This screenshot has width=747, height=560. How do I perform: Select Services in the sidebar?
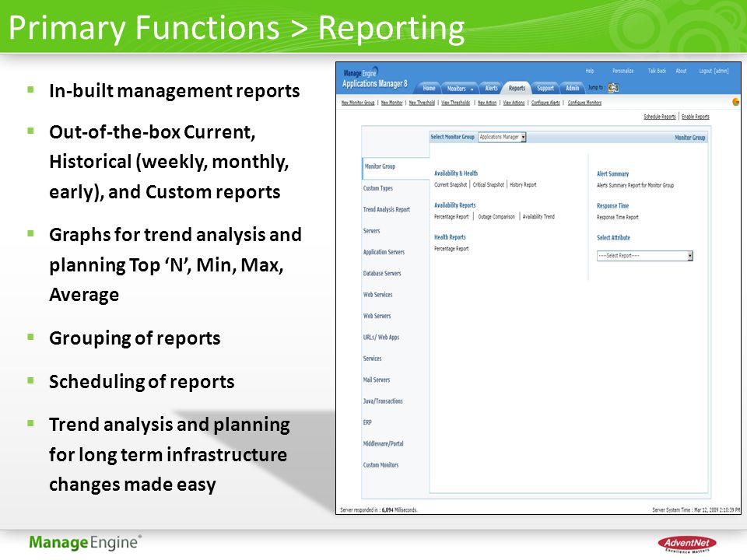(x=372, y=359)
